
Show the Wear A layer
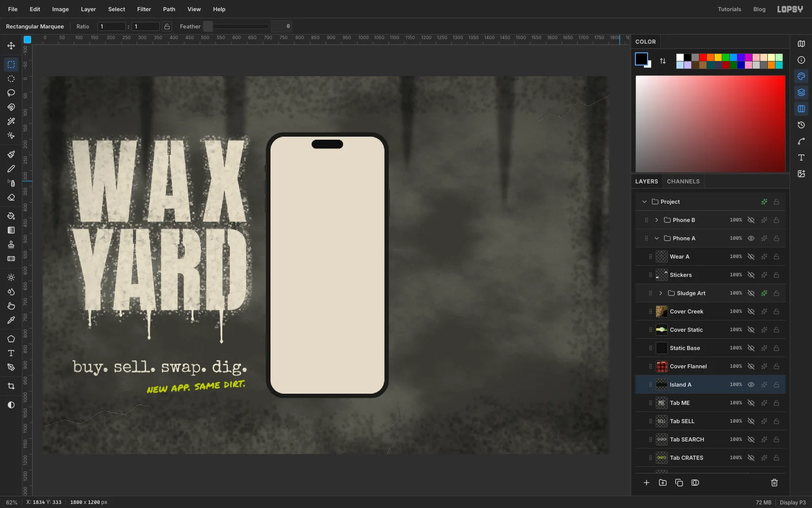pos(751,257)
